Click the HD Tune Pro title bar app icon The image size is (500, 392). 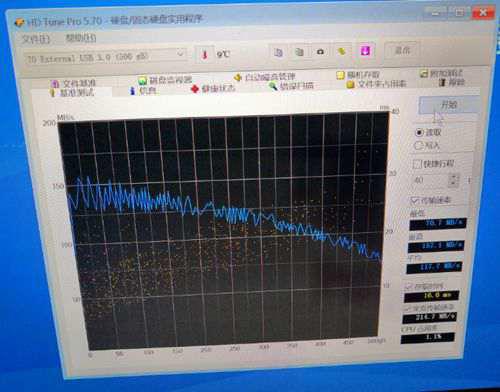(19, 22)
